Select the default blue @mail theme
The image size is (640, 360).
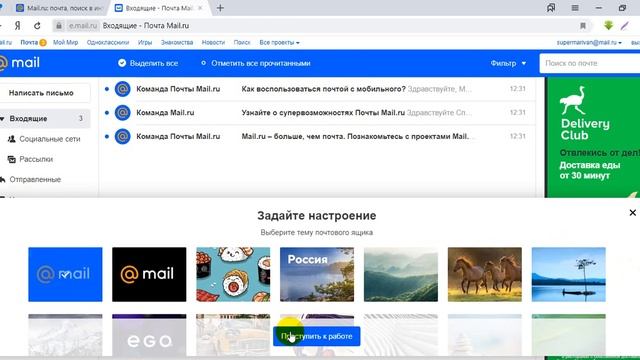pos(65,274)
